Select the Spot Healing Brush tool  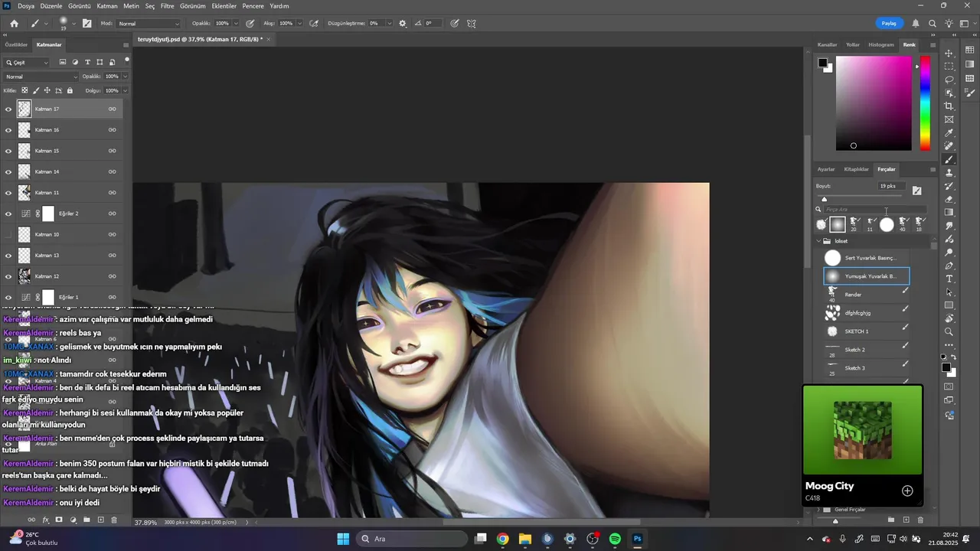click(x=949, y=145)
